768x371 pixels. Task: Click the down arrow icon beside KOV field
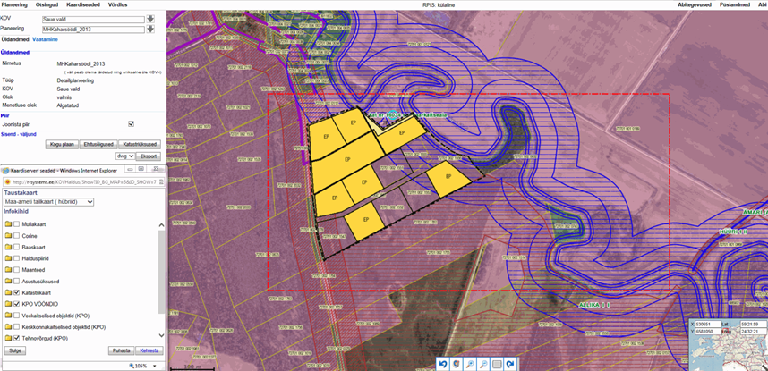coord(151,19)
